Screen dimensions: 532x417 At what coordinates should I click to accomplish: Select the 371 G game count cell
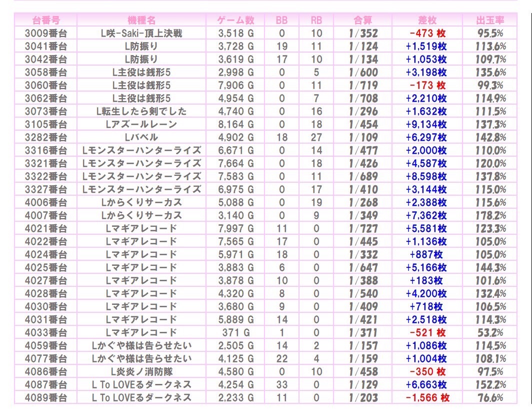pos(236,333)
